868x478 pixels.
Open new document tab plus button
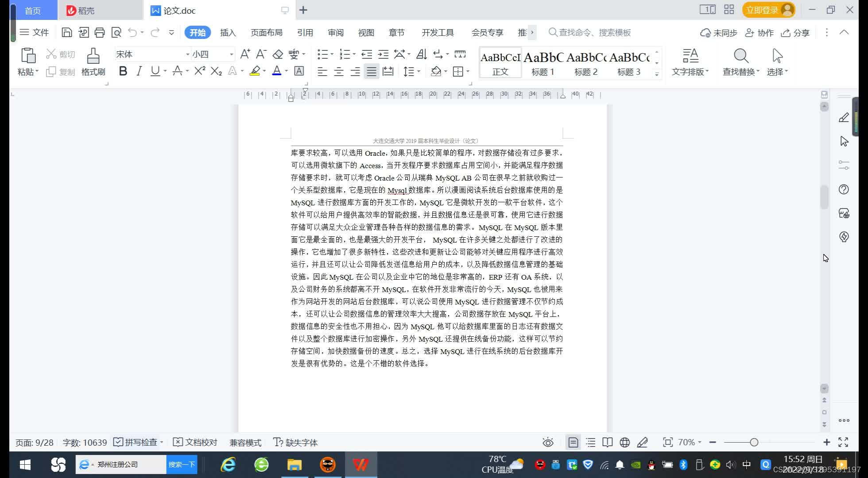coord(303,10)
